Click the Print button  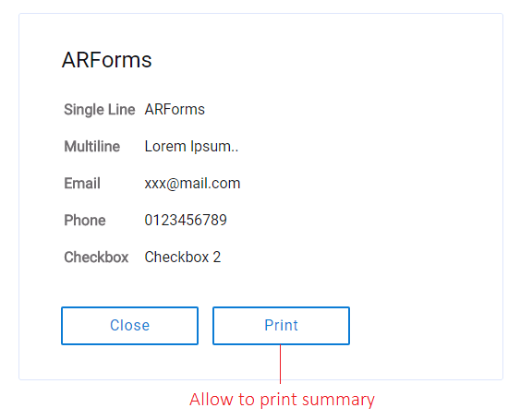(281, 326)
